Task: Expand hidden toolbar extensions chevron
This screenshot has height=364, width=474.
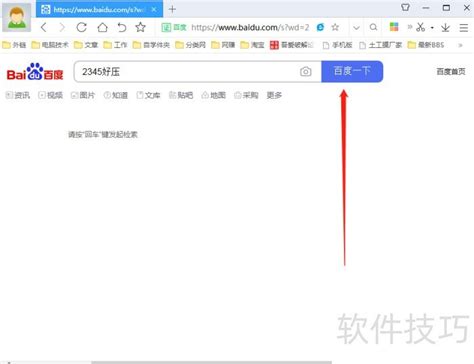Action: [x=410, y=27]
